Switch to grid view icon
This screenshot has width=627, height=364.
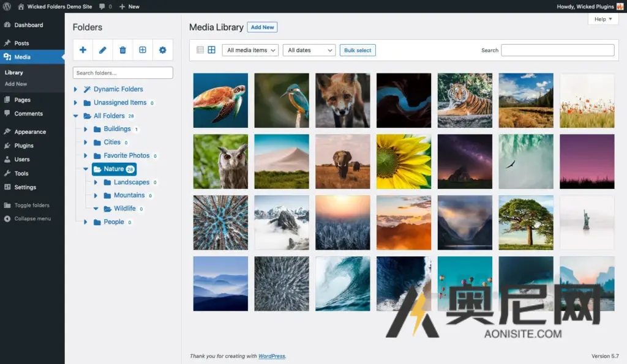[x=211, y=50]
